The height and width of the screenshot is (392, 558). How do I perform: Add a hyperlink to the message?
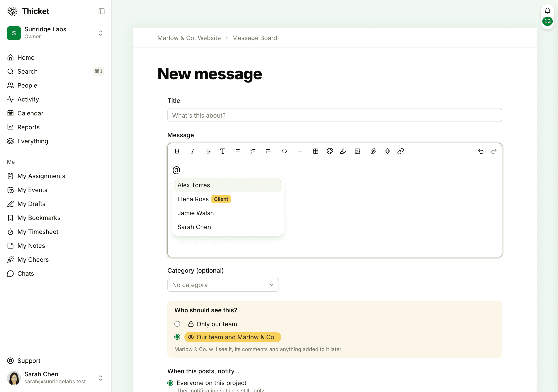pyautogui.click(x=400, y=151)
